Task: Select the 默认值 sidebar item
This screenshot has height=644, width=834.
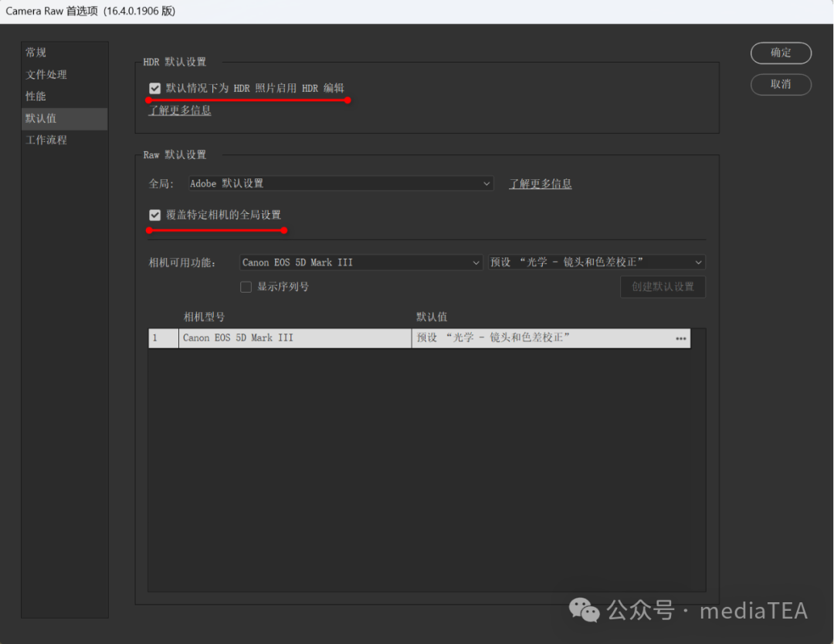Action: click(x=64, y=119)
